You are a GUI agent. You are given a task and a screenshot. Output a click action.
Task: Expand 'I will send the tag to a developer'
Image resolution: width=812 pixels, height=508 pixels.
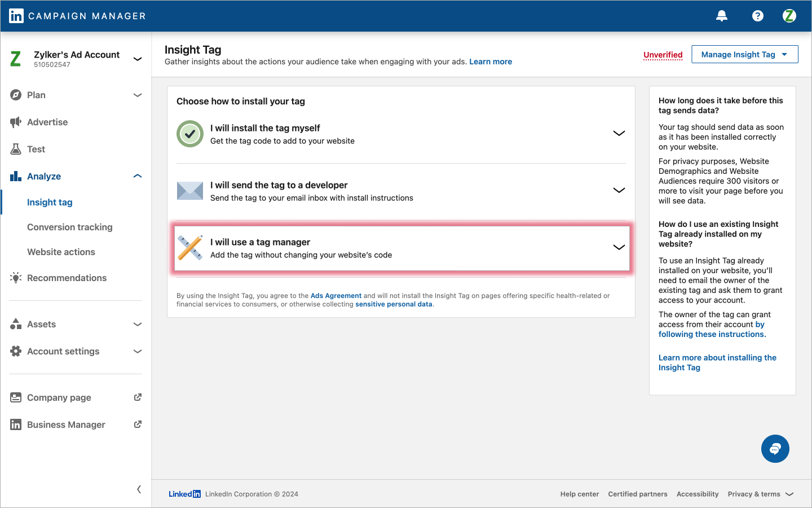pyautogui.click(x=619, y=190)
